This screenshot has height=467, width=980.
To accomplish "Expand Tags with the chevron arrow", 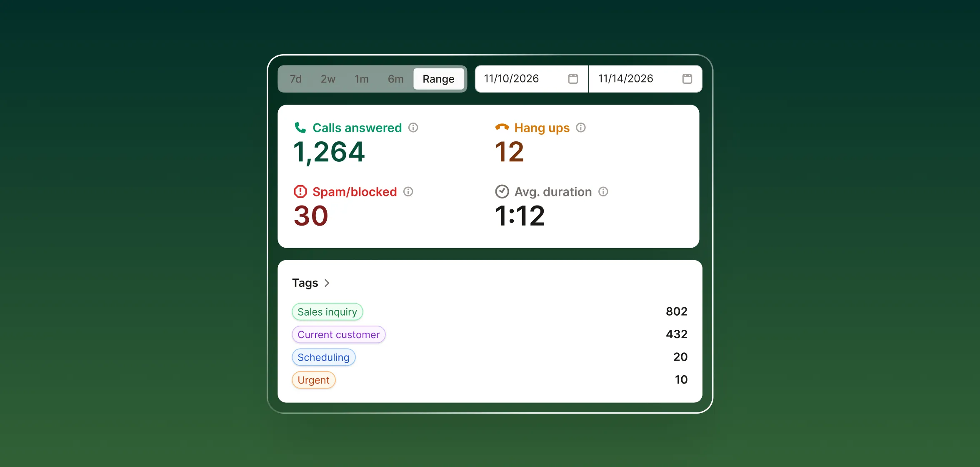I will point(327,283).
